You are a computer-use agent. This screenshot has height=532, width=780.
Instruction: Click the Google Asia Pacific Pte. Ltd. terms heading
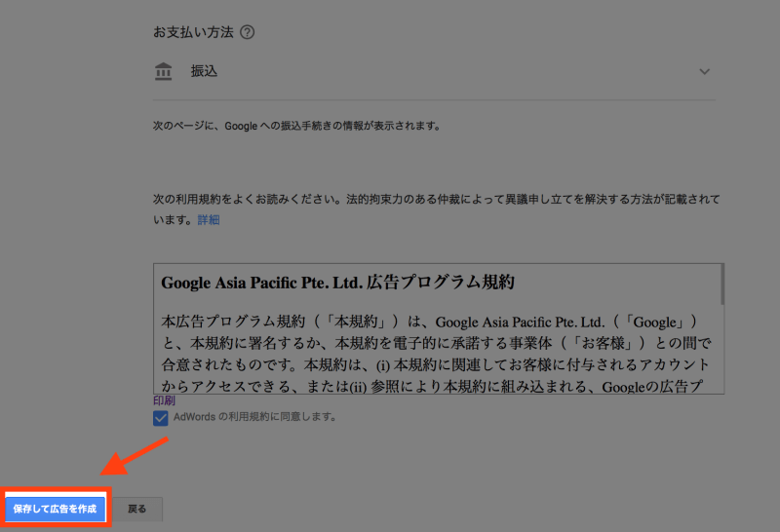(x=337, y=283)
